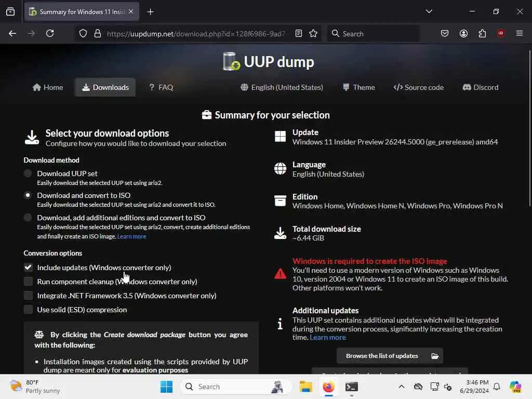Image resolution: width=532 pixels, height=399 pixels.
Task: Open Learn more link under Additional updates
Action: click(x=328, y=337)
